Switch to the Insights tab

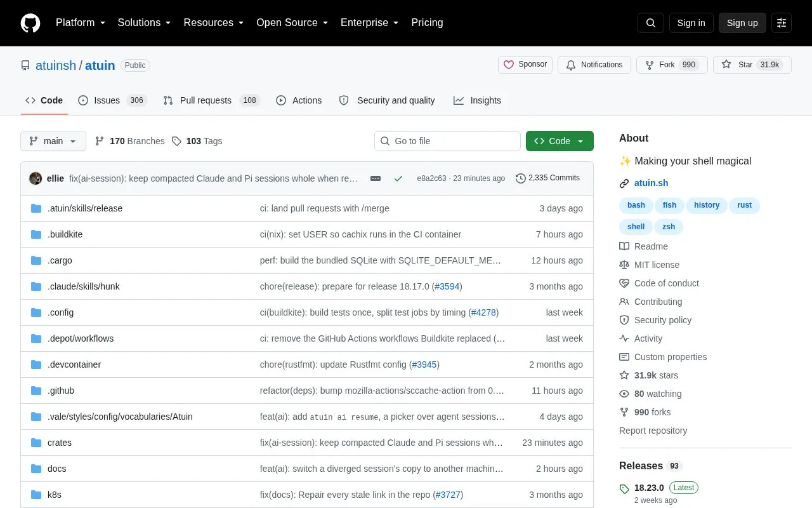477,100
